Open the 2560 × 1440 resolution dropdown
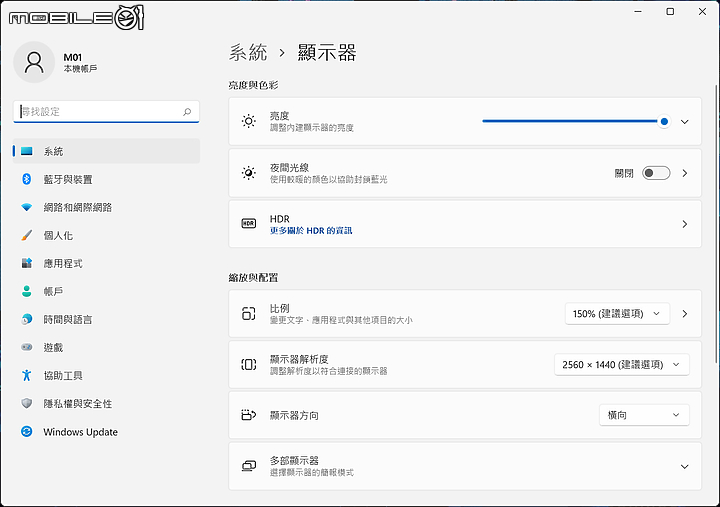Image resolution: width=720 pixels, height=507 pixels. (x=622, y=365)
